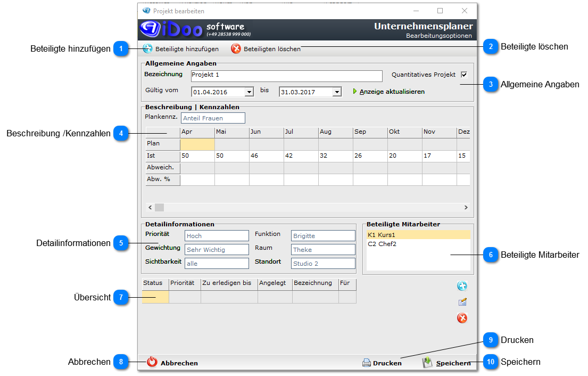588x376 pixels.
Task: Click the scroll-right arrow of the Kennzahlen table
Action: pos(466,207)
